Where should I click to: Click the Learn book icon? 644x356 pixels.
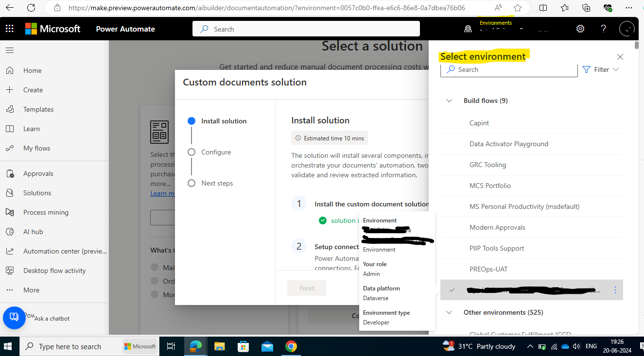tap(10, 129)
